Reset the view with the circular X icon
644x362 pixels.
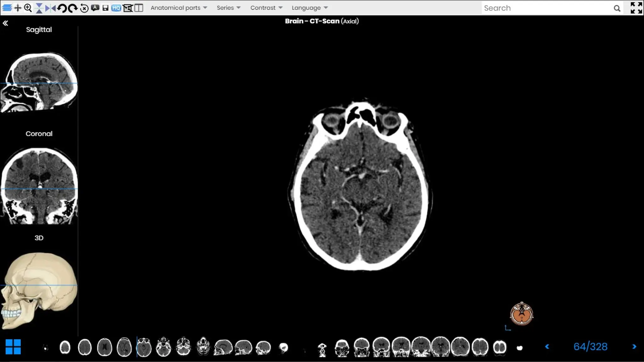[84, 8]
